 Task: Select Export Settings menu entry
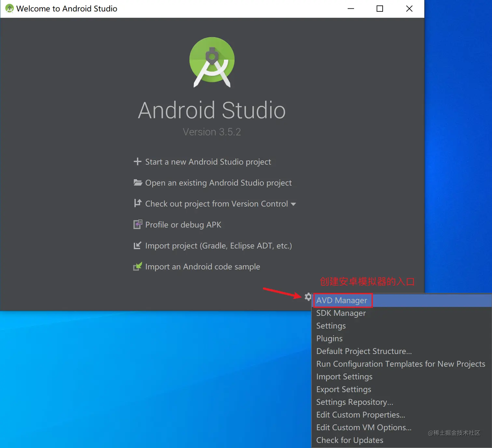[x=402, y=389]
